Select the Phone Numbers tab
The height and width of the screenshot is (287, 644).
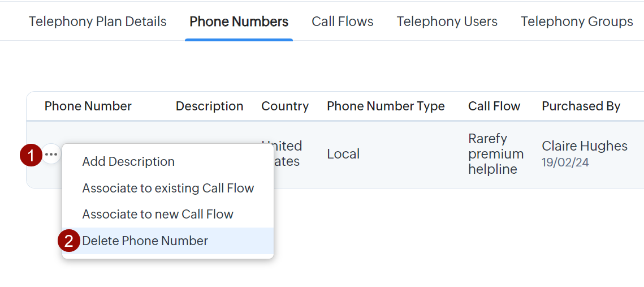coord(239,22)
